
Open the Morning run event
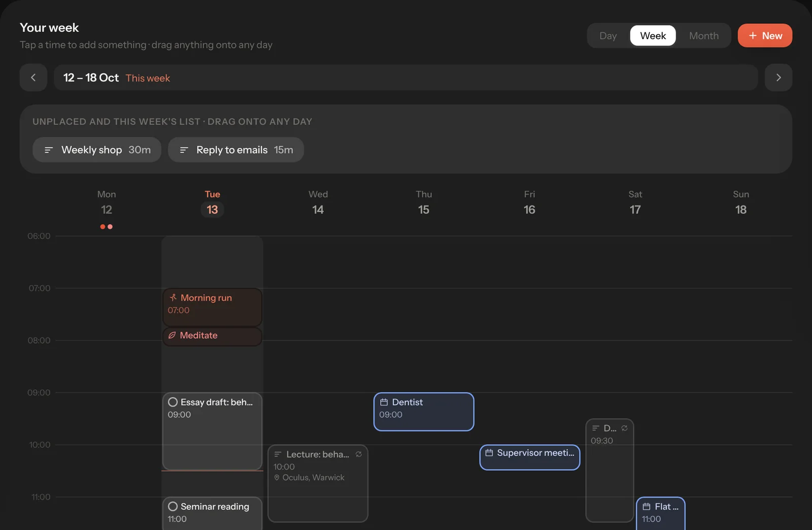point(212,307)
